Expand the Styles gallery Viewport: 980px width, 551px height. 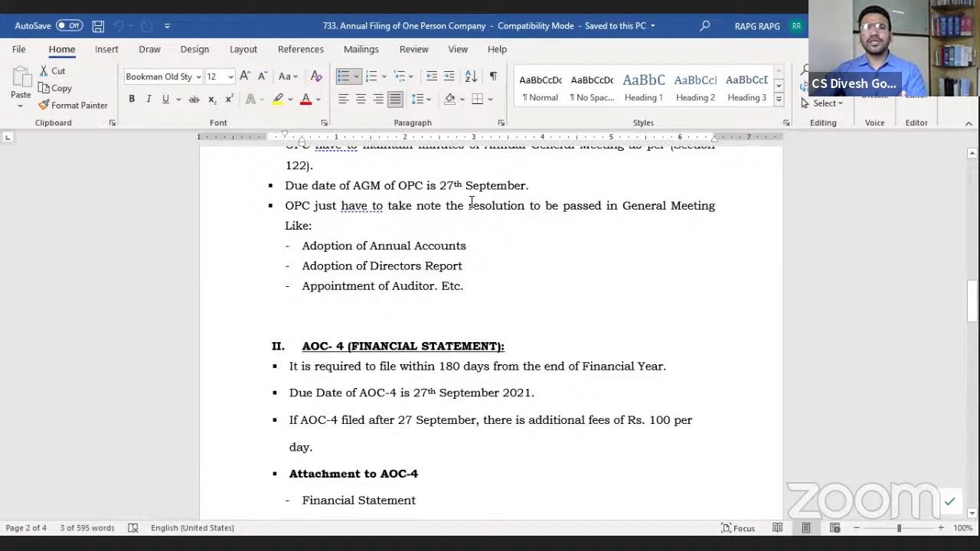tap(779, 101)
